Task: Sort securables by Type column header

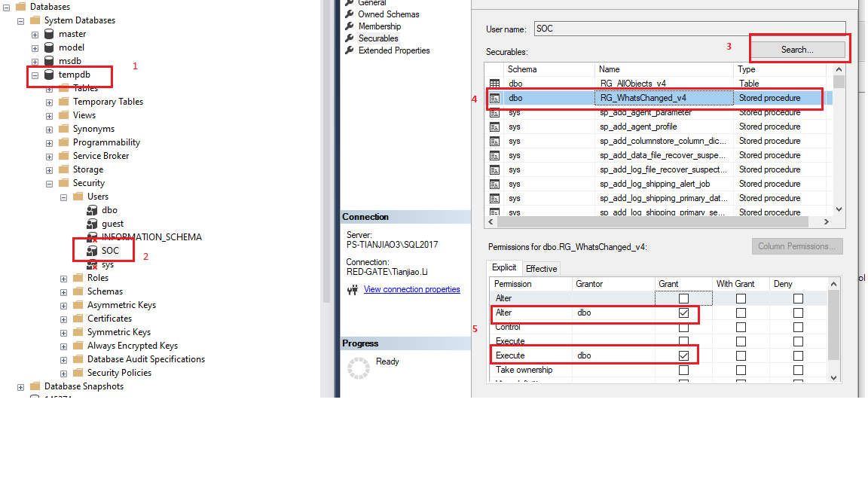Action: click(x=780, y=69)
